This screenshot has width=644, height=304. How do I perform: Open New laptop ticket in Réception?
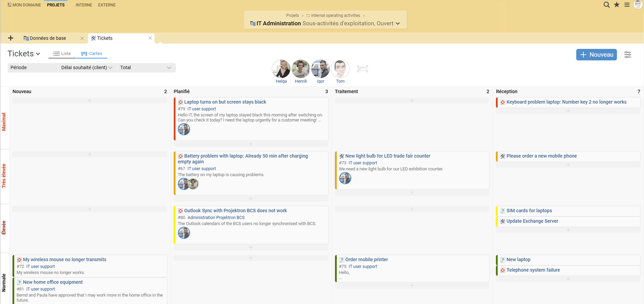pyautogui.click(x=519, y=260)
